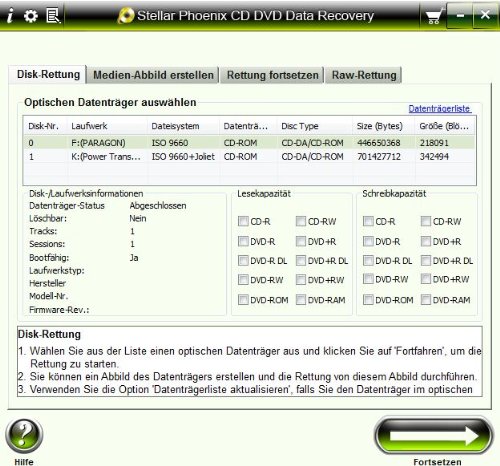The image size is (500, 466).
Task: Toggle DVD-R DL under Schreibkapazität
Action: [368, 260]
